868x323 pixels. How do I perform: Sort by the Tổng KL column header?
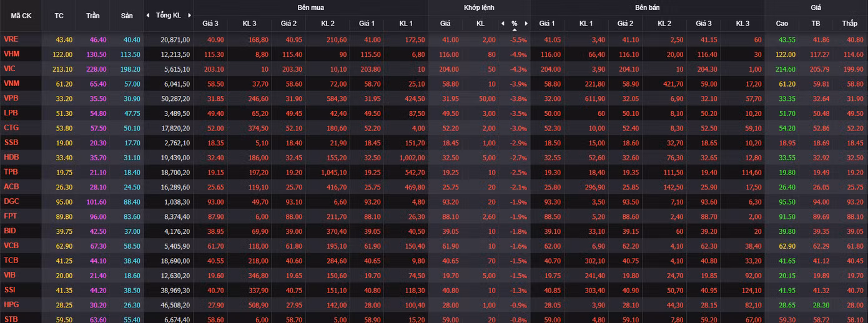(169, 15)
